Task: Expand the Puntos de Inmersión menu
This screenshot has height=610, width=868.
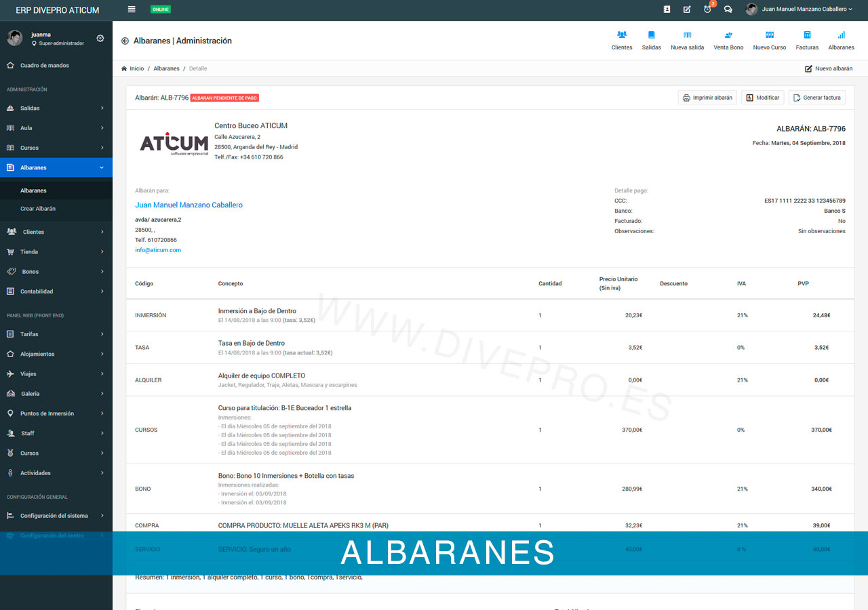Action: [x=56, y=413]
